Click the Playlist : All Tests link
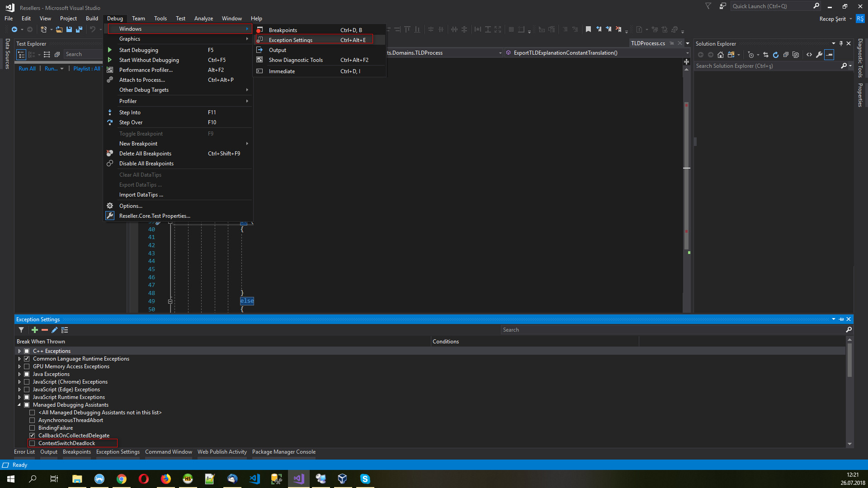Viewport: 868px width, 488px height. pyautogui.click(x=87, y=69)
